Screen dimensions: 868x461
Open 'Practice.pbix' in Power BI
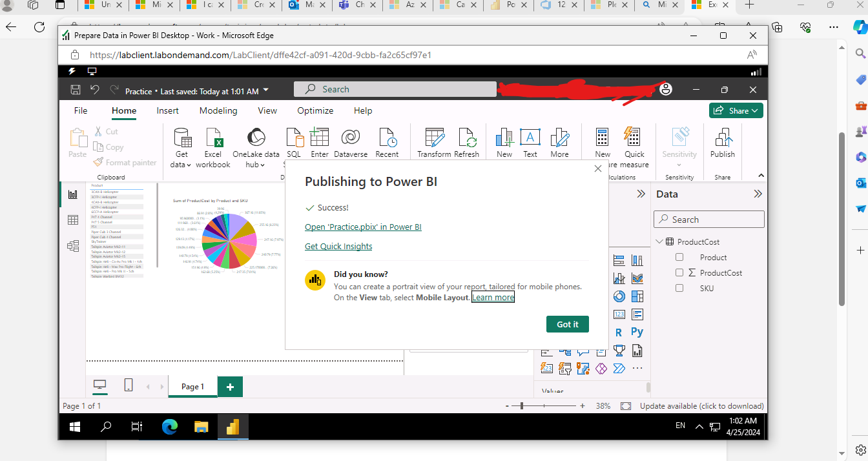363,227
